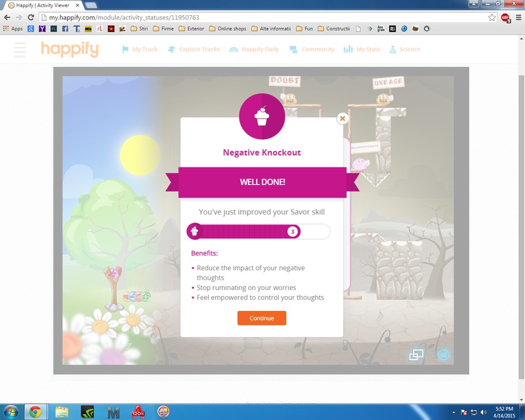This screenshot has width=525, height=420.
Task: Click the level 3 marker on progress bar
Action: tap(293, 232)
